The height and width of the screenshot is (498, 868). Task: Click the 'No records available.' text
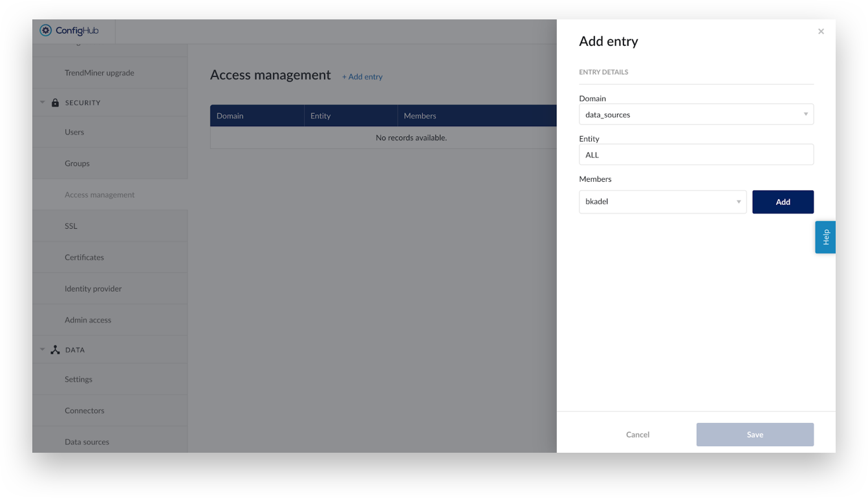click(x=411, y=138)
